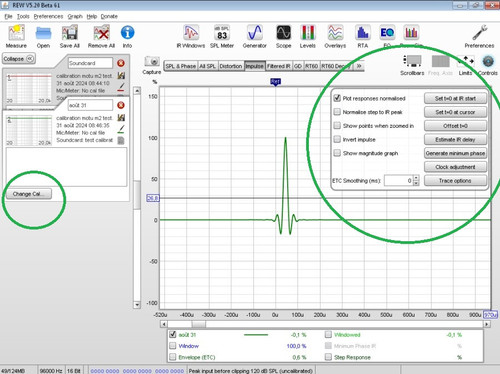The height and width of the screenshot is (374, 500).
Task: Toggle the août 31 trace checkbox in the legend
Action: (173, 334)
